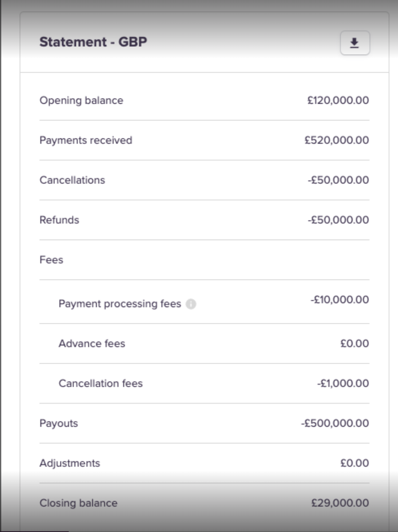Select the Advance fees label

pyautogui.click(x=92, y=343)
